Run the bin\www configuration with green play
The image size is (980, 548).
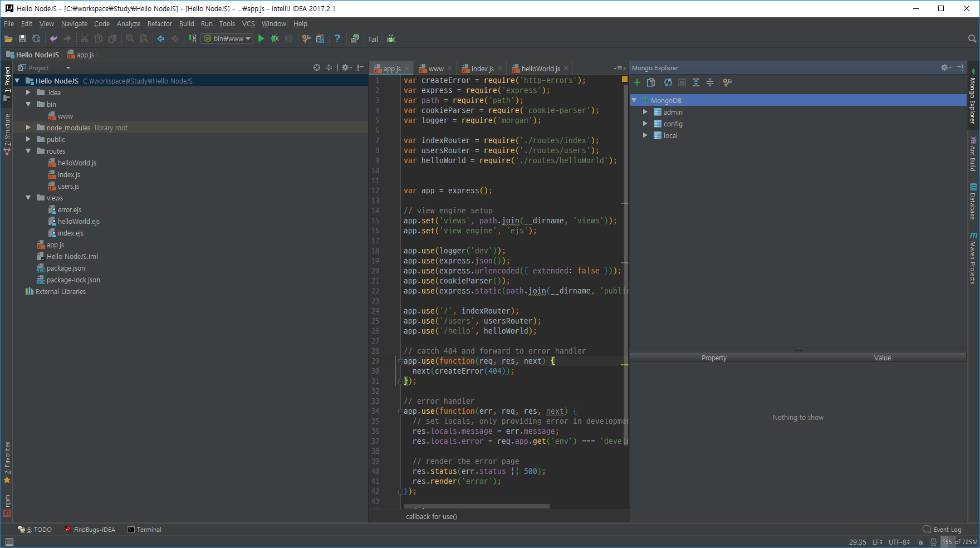tap(261, 39)
